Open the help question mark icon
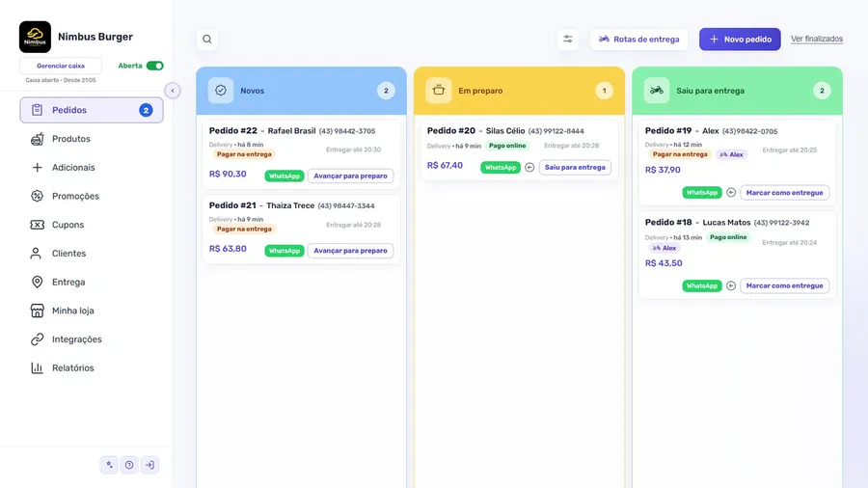 pos(129,465)
